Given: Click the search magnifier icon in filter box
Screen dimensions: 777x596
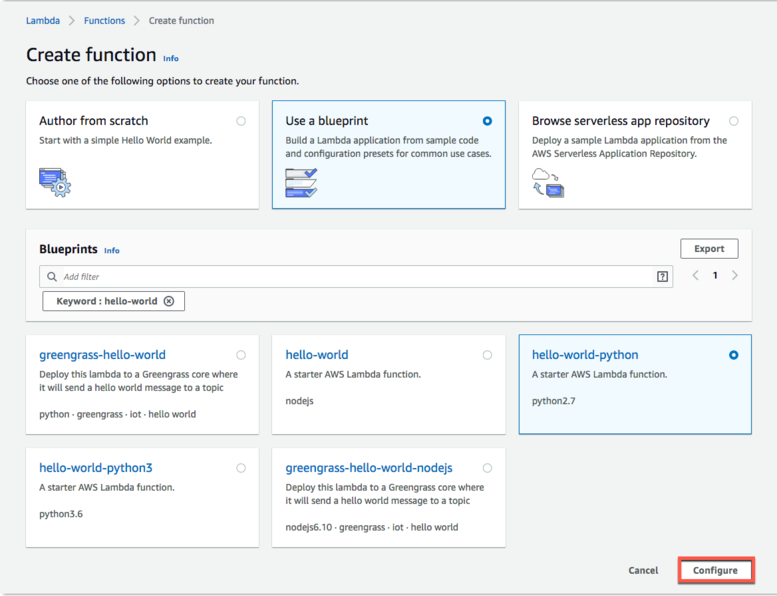Looking at the screenshot, I should (52, 276).
